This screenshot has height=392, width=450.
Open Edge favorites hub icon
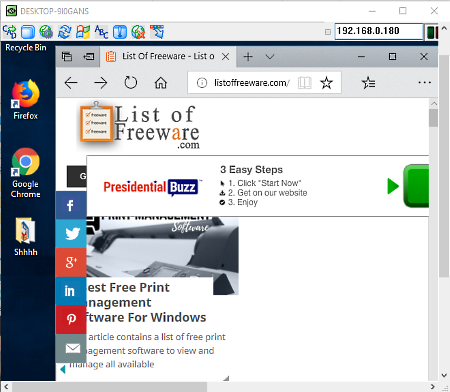click(x=368, y=83)
